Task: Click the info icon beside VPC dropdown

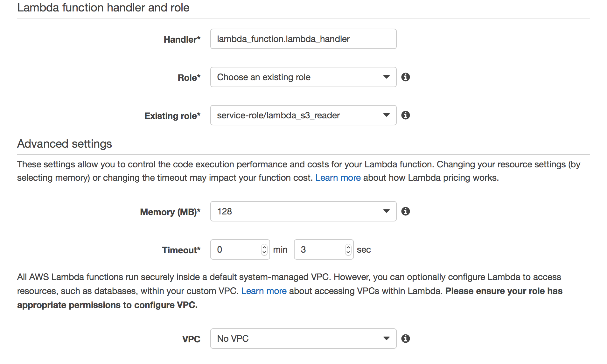Action: coord(405,339)
